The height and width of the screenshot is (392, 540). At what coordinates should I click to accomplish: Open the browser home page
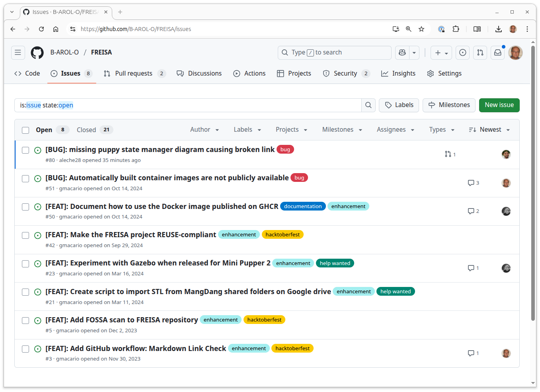pos(56,29)
